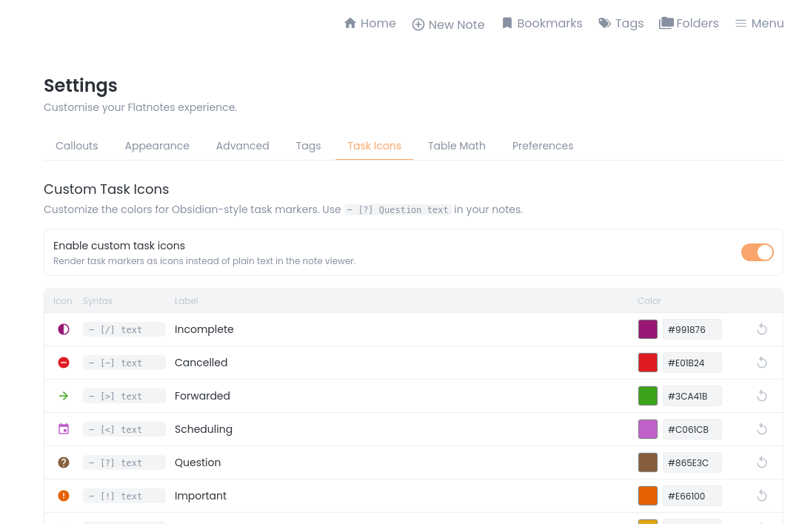Click the Tags label icon
799x532 pixels.
[x=604, y=23]
